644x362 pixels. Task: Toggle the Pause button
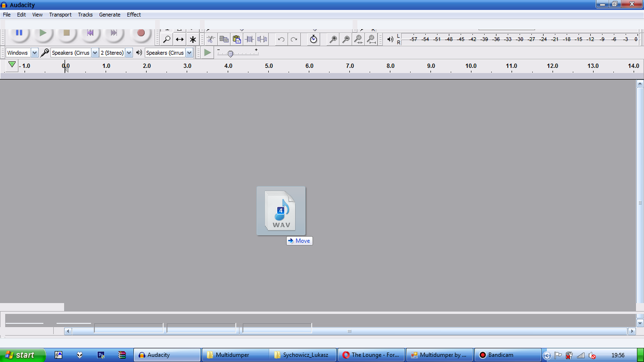pyautogui.click(x=19, y=33)
